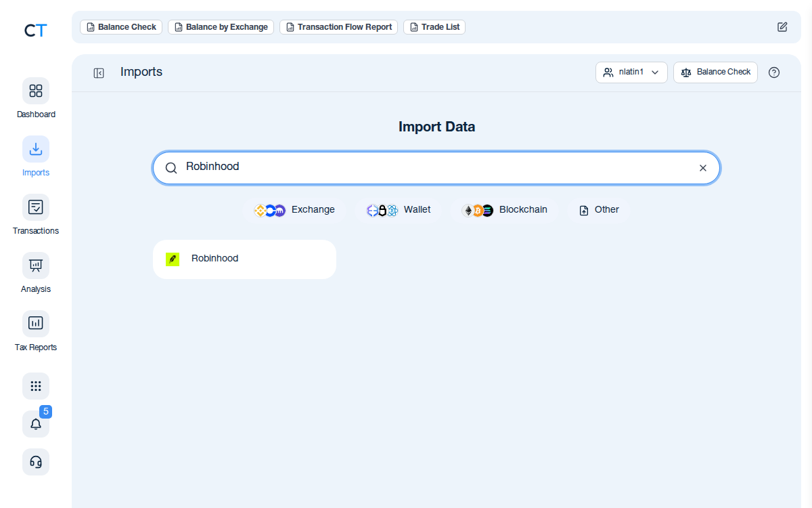
Task: Filter by Wallet category
Action: [399, 210]
